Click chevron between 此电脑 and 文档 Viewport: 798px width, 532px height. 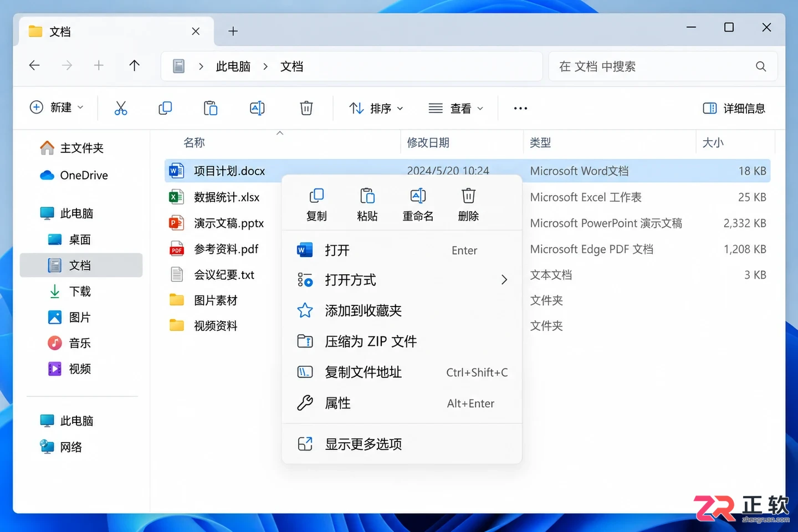(x=265, y=66)
